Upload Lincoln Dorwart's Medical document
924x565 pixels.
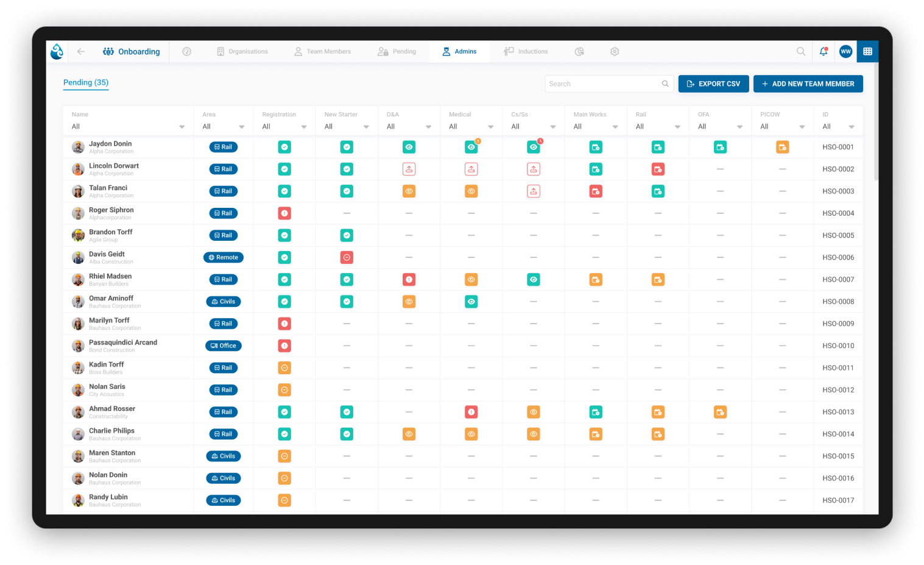(x=471, y=169)
